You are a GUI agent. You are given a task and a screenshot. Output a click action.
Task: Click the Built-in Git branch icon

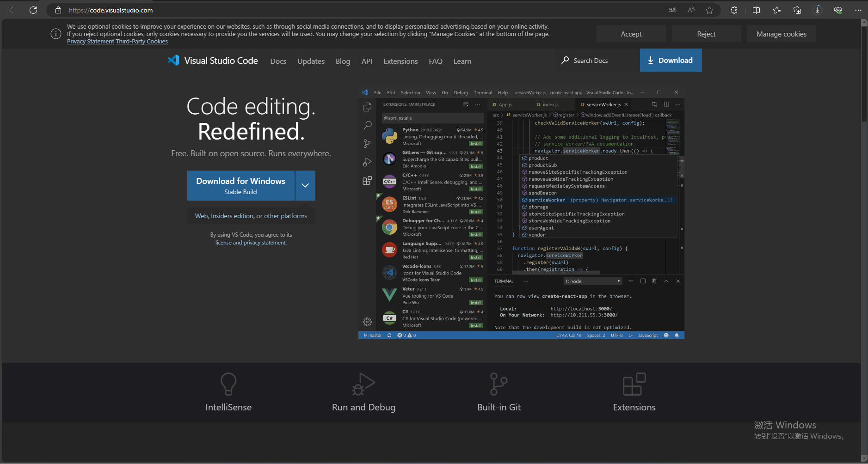(x=499, y=384)
